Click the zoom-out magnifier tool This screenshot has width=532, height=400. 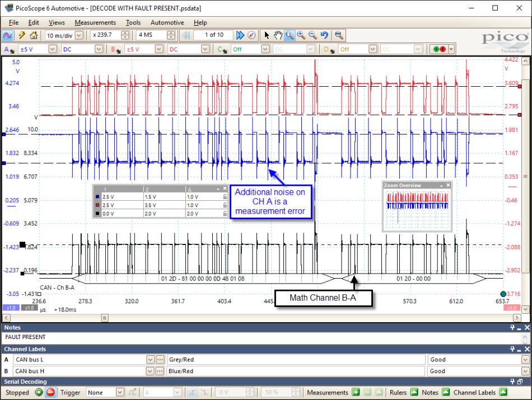(x=312, y=35)
